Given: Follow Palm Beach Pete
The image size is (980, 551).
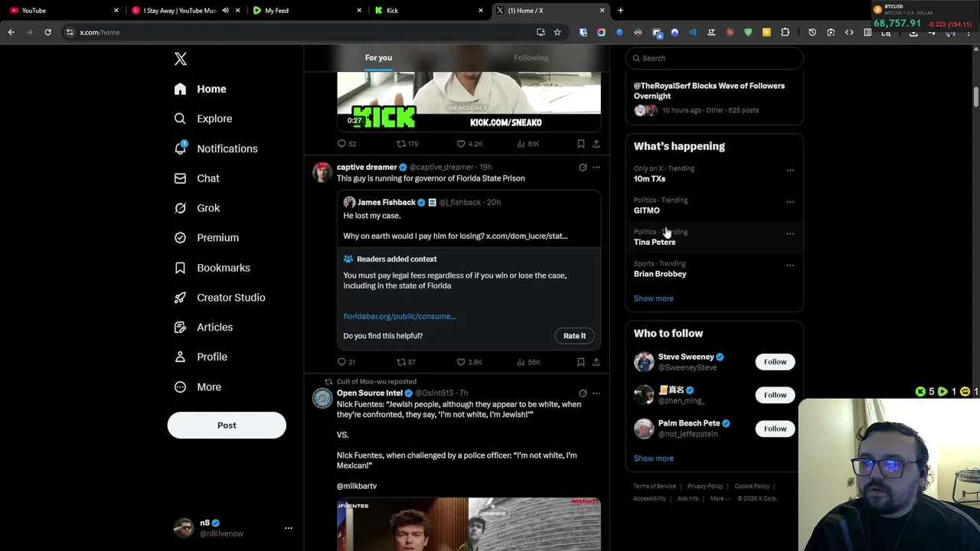Looking at the screenshot, I should [775, 429].
